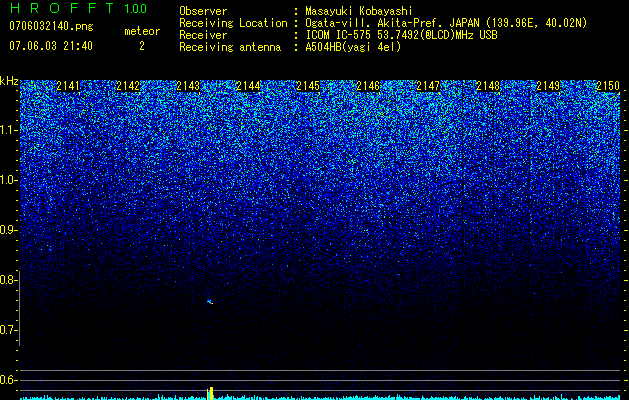Click the 2144 time marker
The image size is (629, 400).
248,86
